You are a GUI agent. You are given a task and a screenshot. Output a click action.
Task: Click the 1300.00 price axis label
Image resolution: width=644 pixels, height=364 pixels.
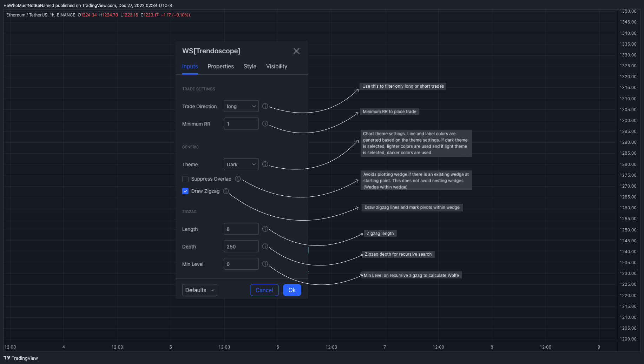pyautogui.click(x=628, y=121)
